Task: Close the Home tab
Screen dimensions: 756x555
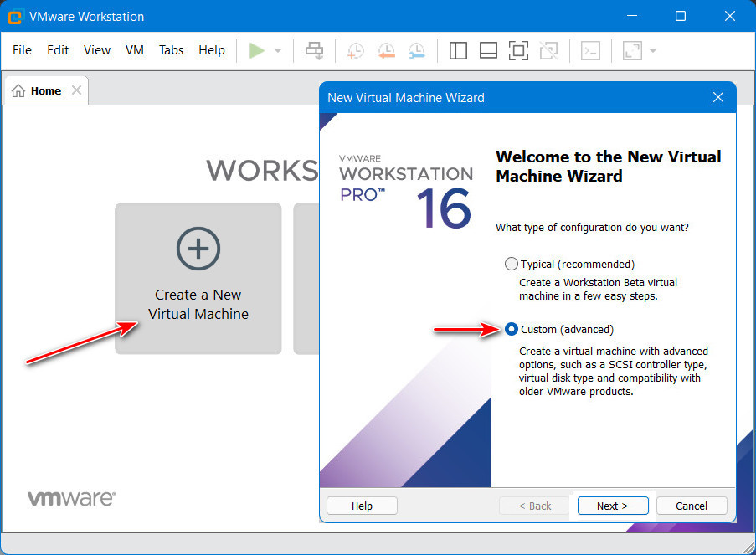Action: [x=76, y=90]
